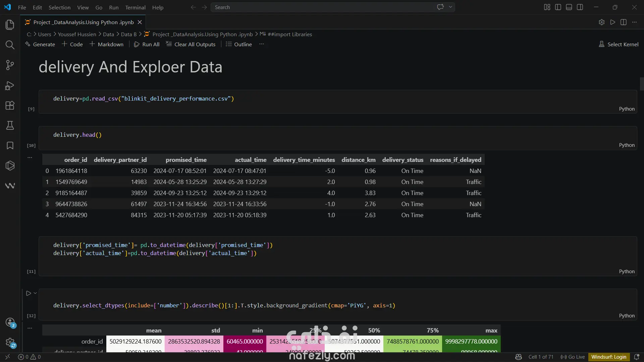Open the Run and Debug view
Screen dimensions: 644x362
click(x=10, y=85)
